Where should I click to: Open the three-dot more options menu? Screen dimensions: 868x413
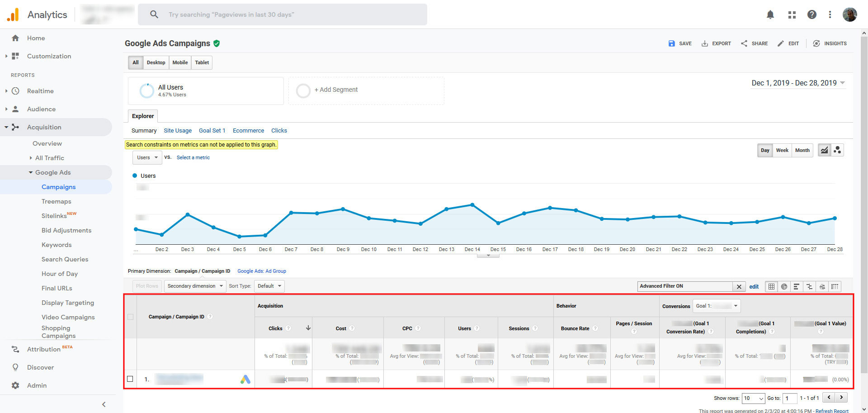[x=830, y=14]
